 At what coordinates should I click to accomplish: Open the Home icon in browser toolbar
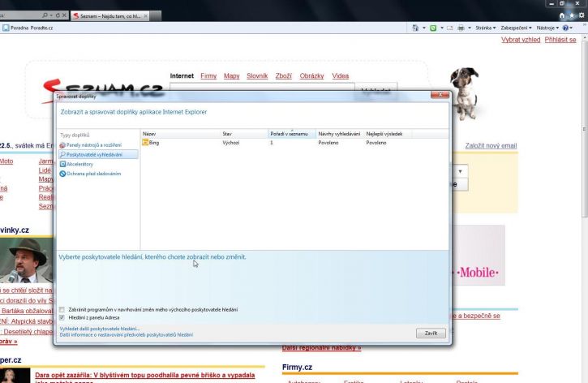[x=562, y=15]
